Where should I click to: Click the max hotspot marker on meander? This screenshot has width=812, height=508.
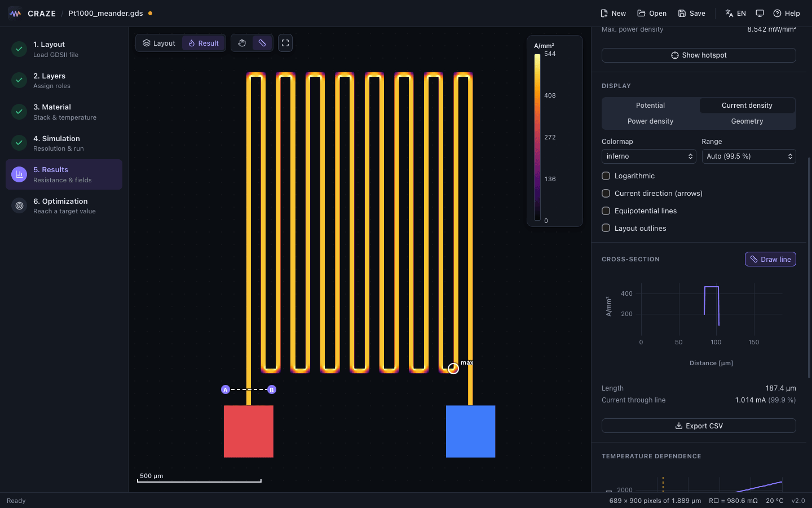click(x=453, y=369)
